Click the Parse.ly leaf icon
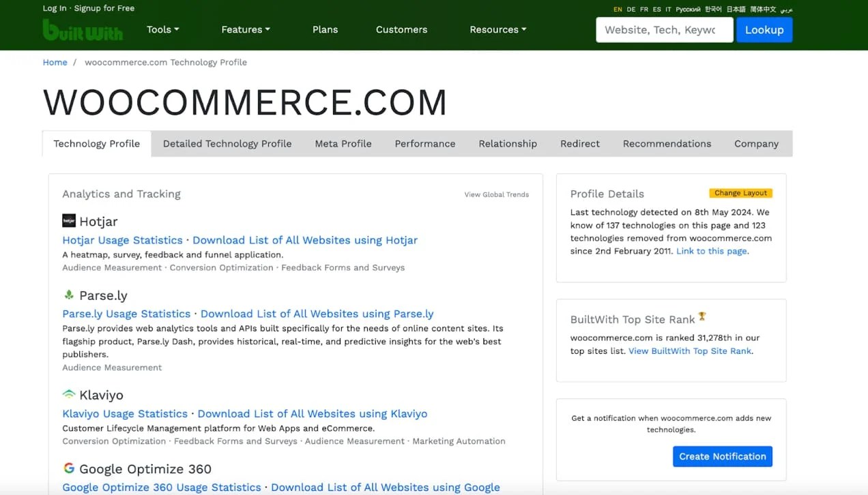This screenshot has height=495, width=868. [69, 295]
